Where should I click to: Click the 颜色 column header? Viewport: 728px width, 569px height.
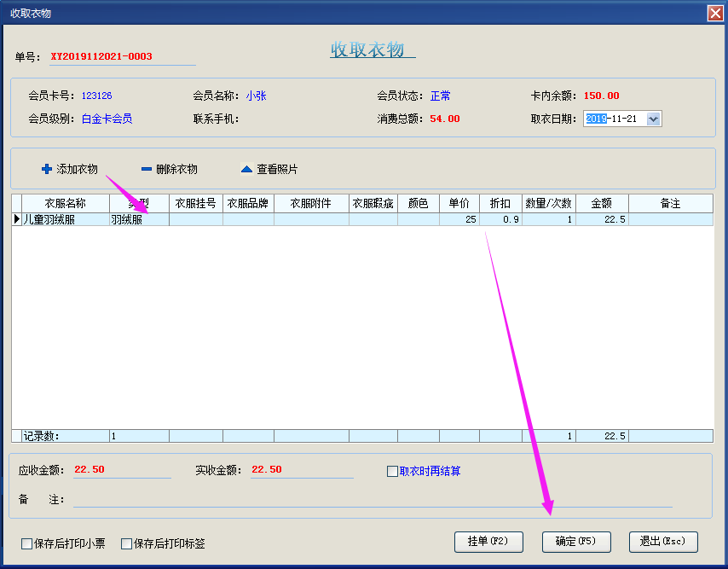419,203
